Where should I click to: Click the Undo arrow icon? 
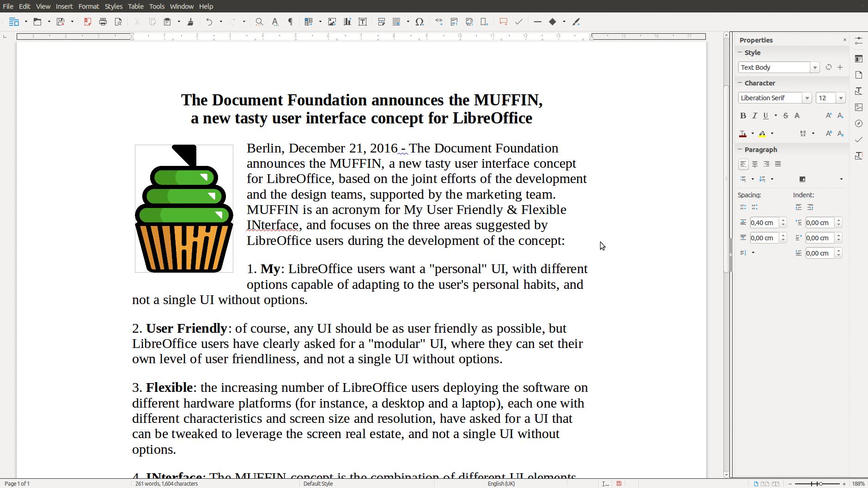[209, 22]
